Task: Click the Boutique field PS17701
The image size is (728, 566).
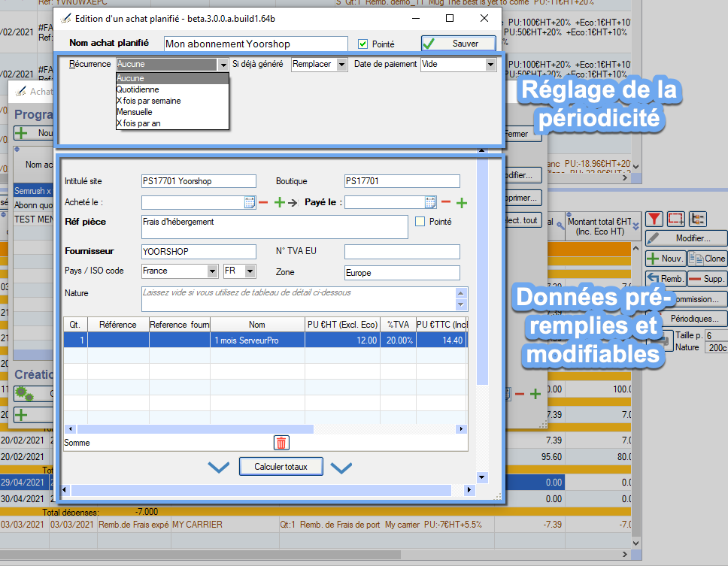Action: pyautogui.click(x=402, y=181)
